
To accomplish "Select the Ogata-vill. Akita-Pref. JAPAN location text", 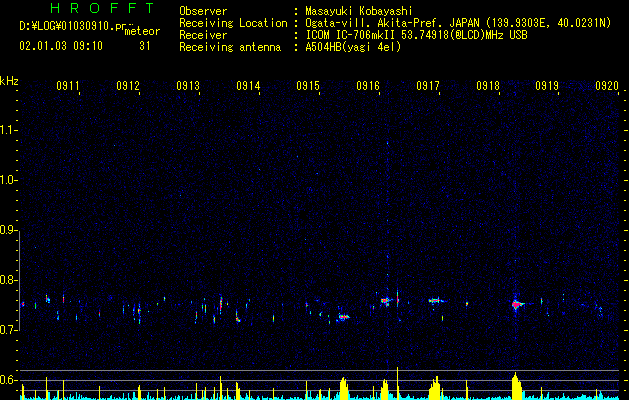I will (458, 23).
